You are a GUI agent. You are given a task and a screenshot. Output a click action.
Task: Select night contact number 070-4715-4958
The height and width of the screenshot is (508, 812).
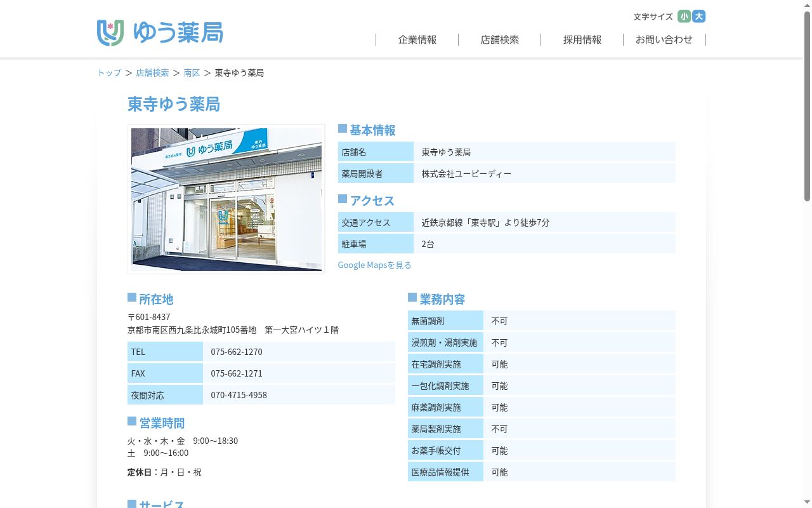pyautogui.click(x=239, y=395)
